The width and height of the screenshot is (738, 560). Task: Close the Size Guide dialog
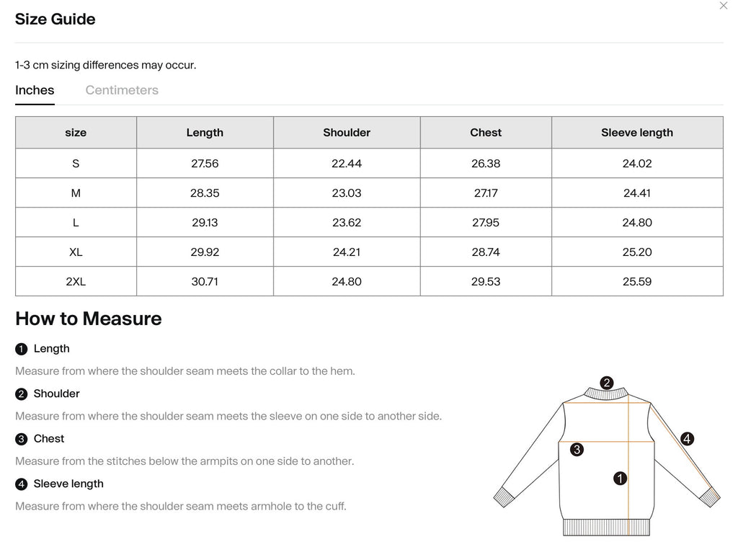click(x=723, y=6)
